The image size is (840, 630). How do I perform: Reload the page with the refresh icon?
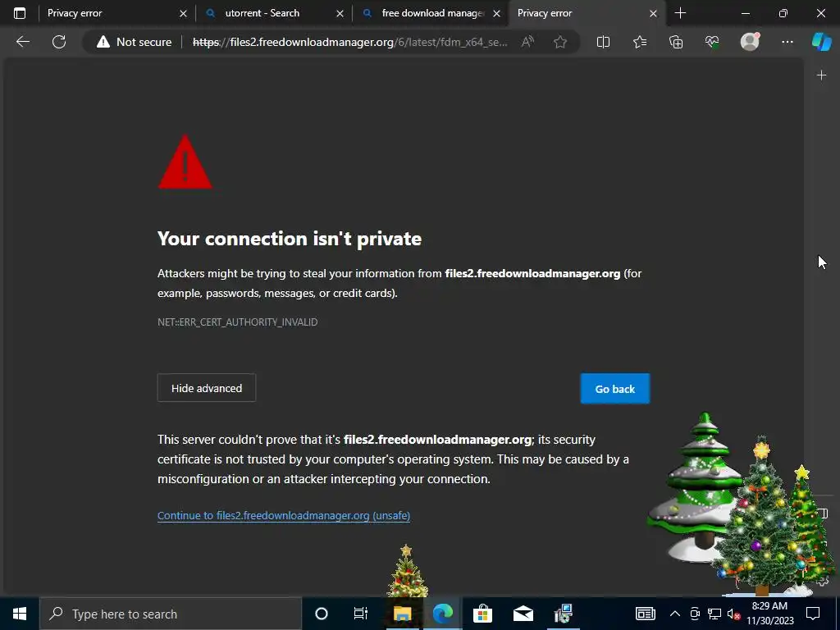[59, 42]
